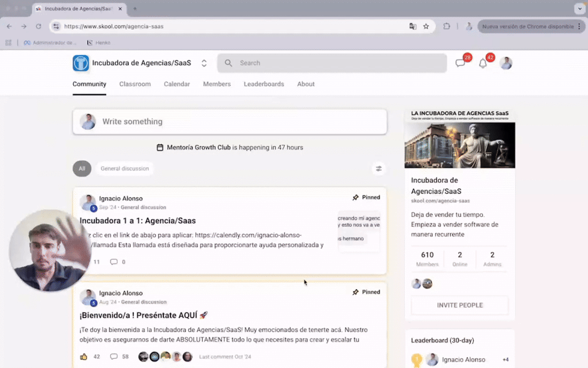Click the 2 Admins stat
This screenshot has width=588, height=368.
pos(492,259)
